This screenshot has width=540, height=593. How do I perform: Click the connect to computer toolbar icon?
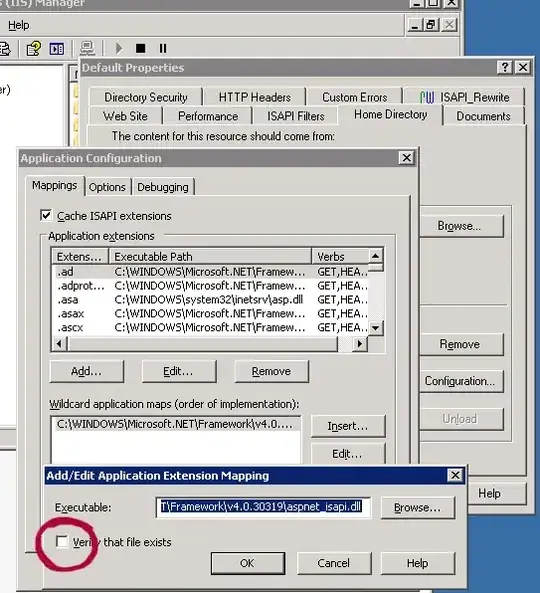click(x=87, y=48)
